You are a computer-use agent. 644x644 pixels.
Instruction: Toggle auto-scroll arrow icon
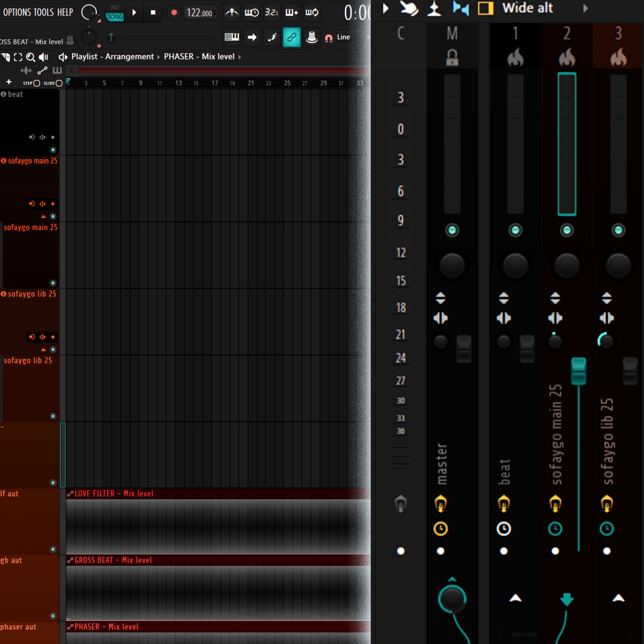point(252,37)
